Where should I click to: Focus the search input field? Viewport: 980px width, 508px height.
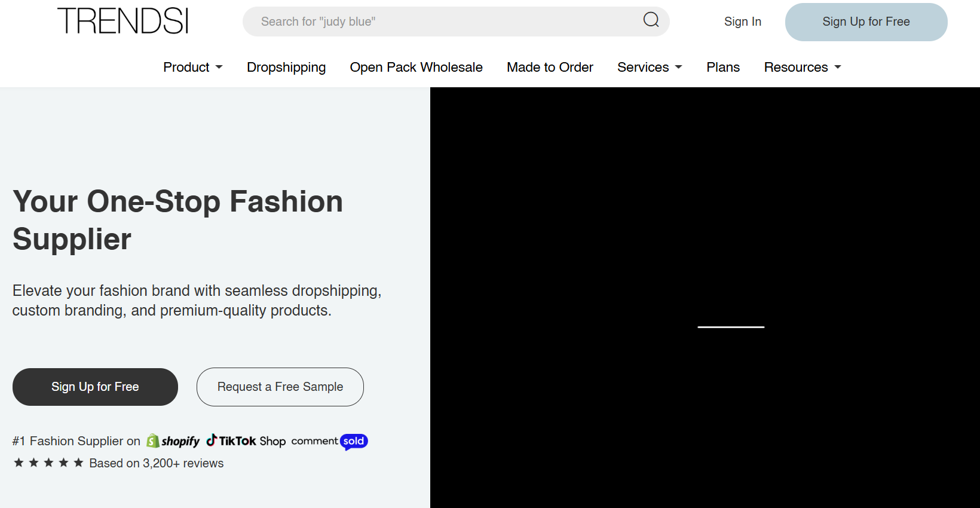442,22
